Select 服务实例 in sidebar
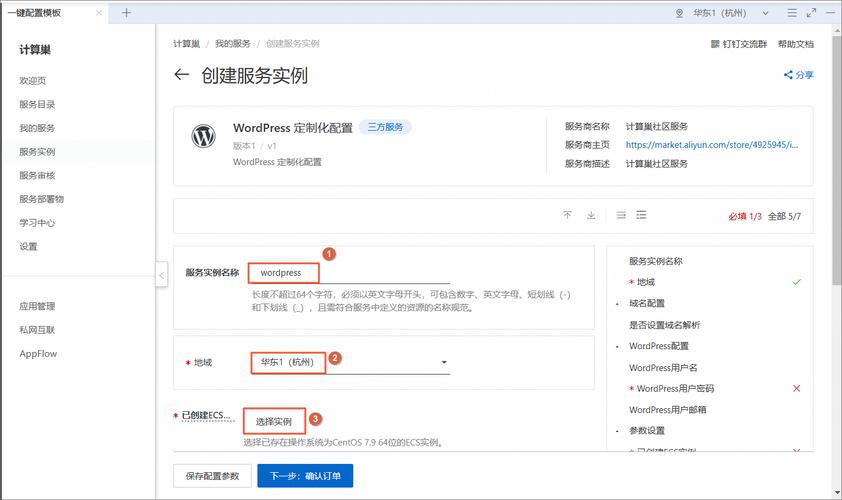 pos(37,151)
